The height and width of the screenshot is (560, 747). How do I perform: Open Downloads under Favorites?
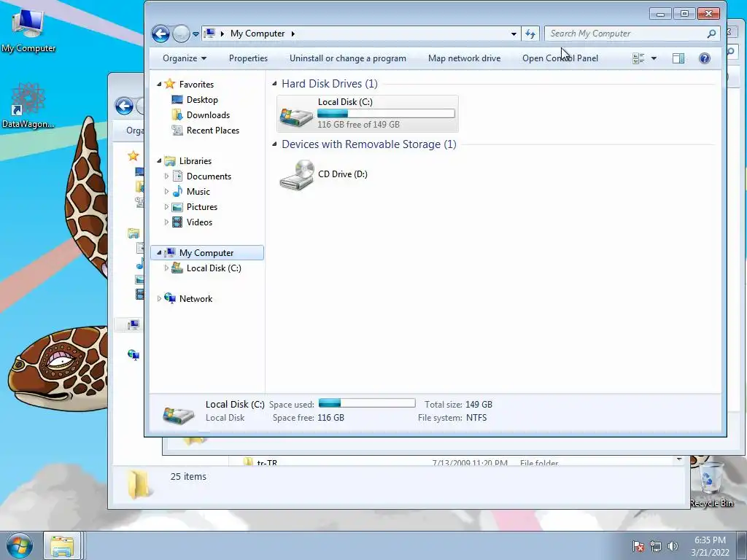click(x=208, y=114)
